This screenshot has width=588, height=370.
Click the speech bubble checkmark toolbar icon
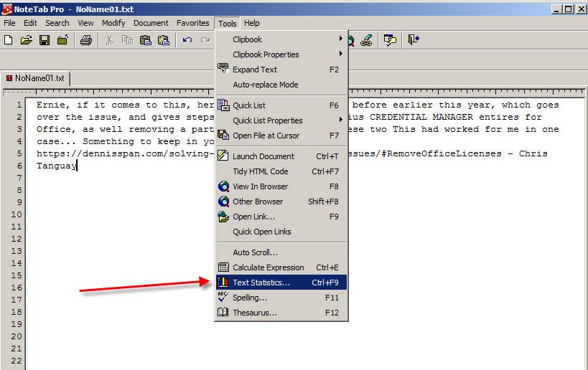390,40
